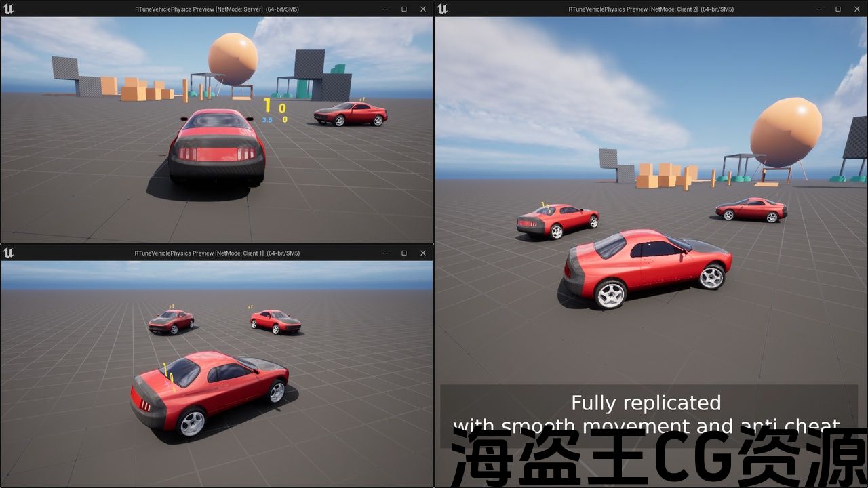Maximize the Client 2 preview window
Viewport: 868px width, 488px height.
coord(838,9)
